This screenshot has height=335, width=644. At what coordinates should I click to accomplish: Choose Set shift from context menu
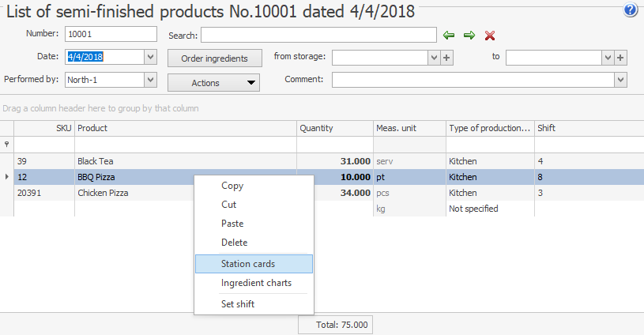(x=238, y=303)
